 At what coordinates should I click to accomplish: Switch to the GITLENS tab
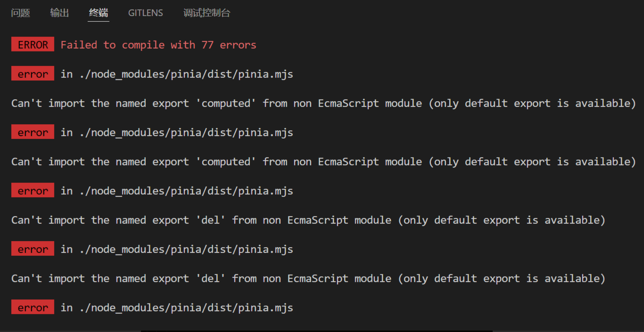pyautogui.click(x=145, y=13)
